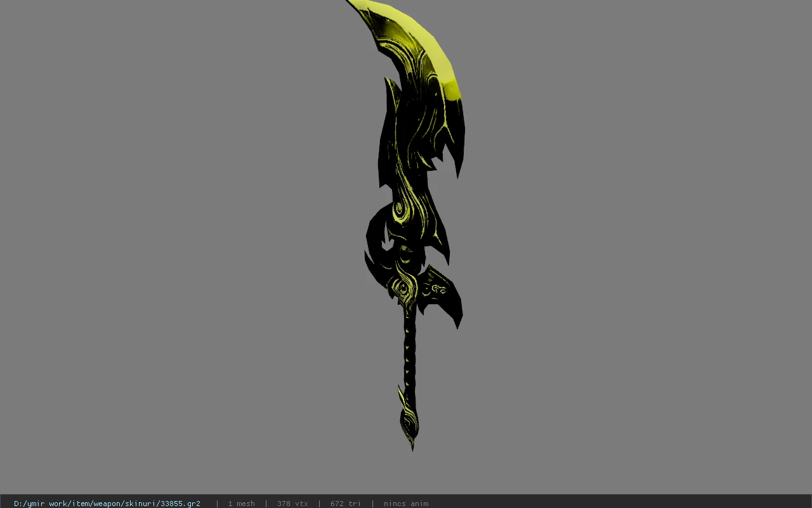This screenshot has width=812, height=508.
Task: Click the '1 mesh' status entry
Action: coord(242,504)
